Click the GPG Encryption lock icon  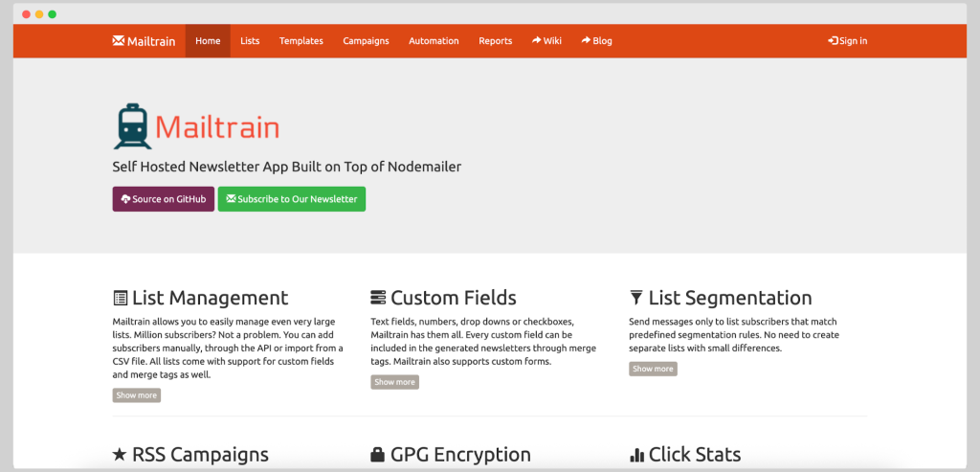pos(377,454)
